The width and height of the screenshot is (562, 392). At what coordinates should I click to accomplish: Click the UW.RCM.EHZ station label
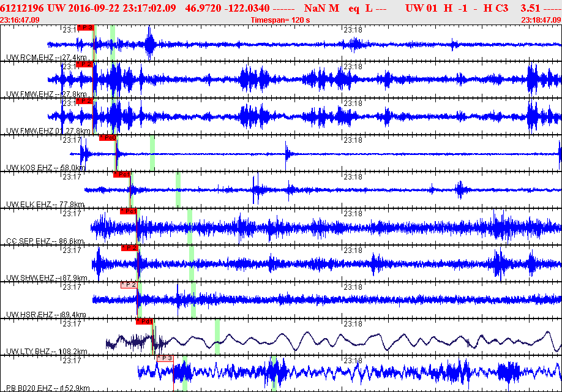29,58
